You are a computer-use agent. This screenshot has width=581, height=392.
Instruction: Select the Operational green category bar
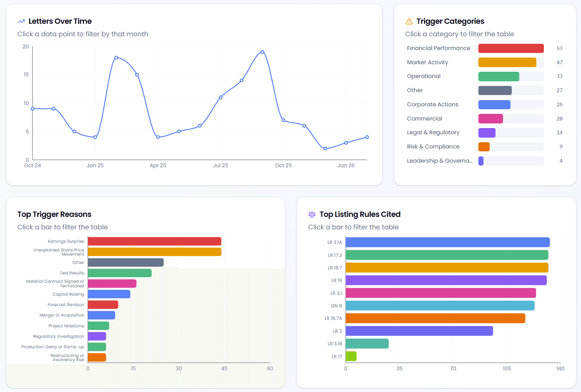[x=498, y=76]
